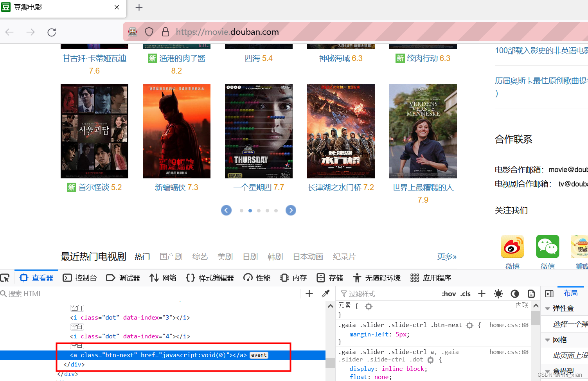This screenshot has height=381, width=588.
Task: Switch to 样式编辑器 tab
Action: pyautogui.click(x=210, y=278)
